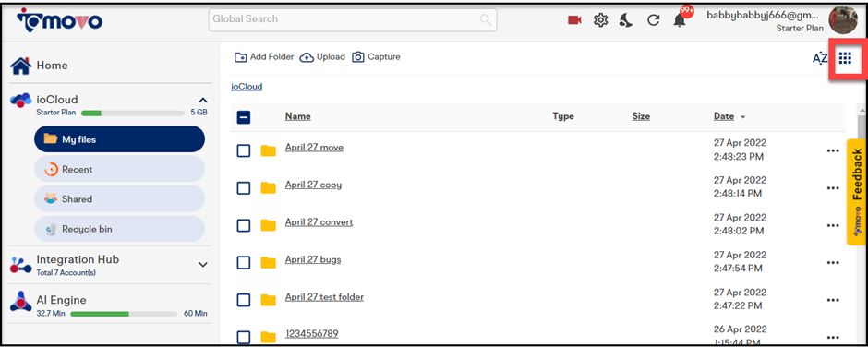Toggle the select-all checkbox in header

[x=244, y=117]
